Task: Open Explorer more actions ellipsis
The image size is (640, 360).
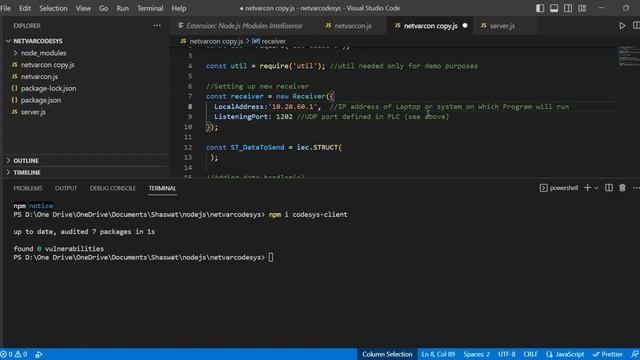Action: pos(157,25)
